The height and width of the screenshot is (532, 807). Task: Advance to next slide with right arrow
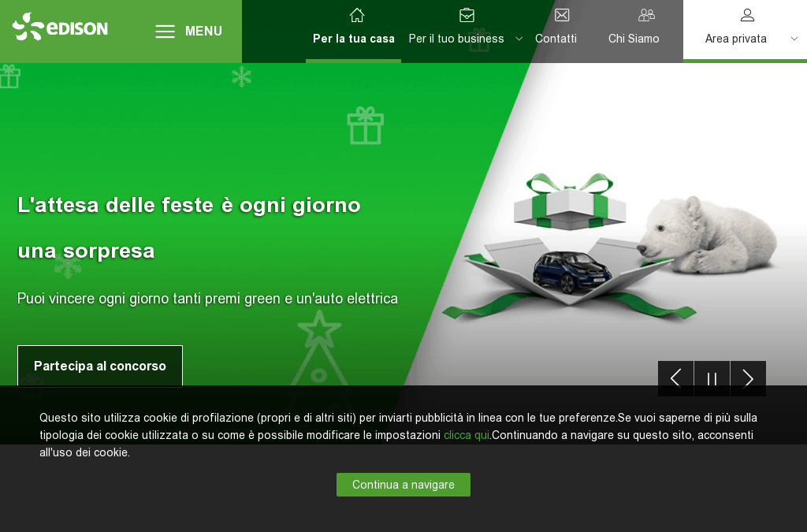748,378
